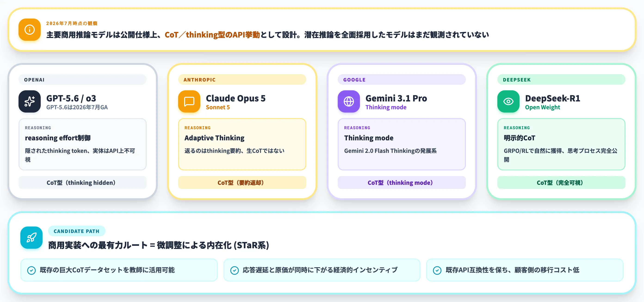
Task: Select the 応答遅延と原価が同時に下がる item
Action: pyautogui.click(x=322, y=270)
